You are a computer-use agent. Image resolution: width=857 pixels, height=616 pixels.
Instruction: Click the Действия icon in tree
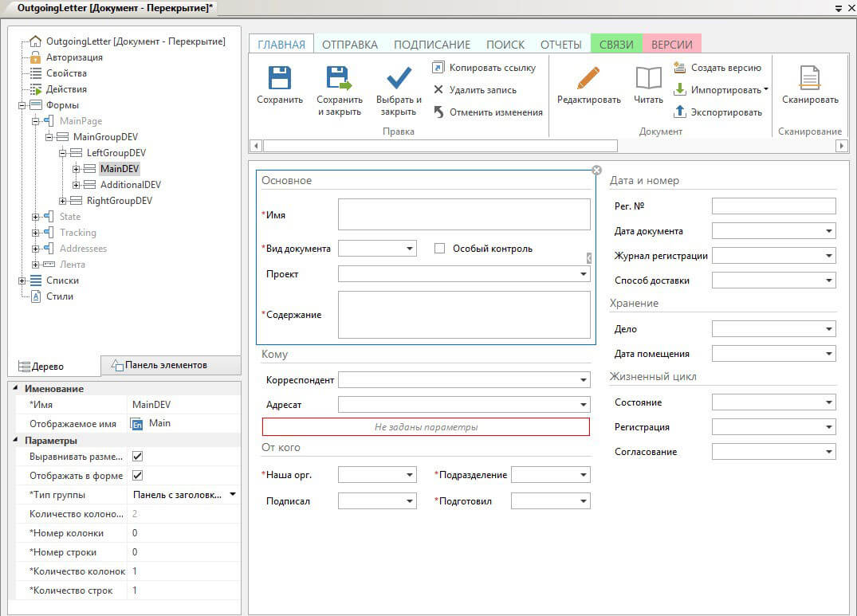36,89
